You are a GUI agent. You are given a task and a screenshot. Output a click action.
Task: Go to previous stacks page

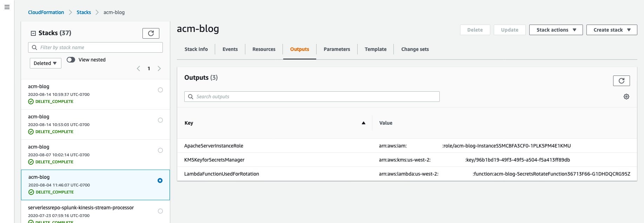(138, 68)
